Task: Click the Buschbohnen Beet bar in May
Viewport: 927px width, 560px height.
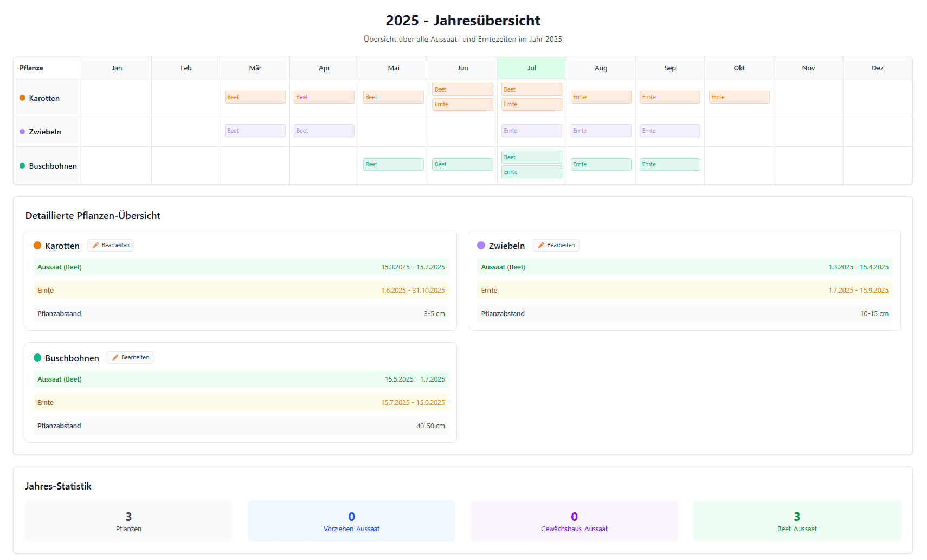Action: pos(393,164)
